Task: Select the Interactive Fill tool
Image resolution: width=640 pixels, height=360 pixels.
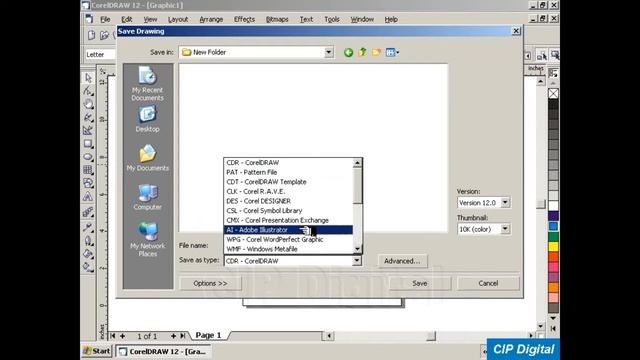Action: point(88,267)
